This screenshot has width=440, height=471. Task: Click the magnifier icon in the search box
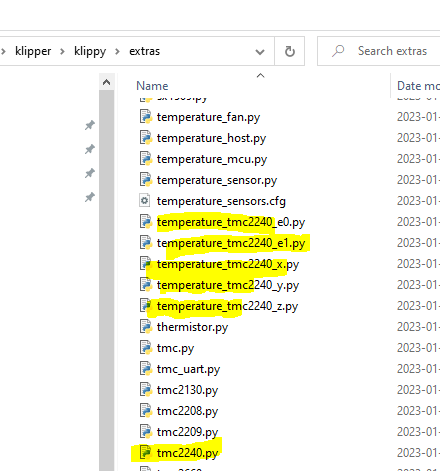(x=338, y=51)
